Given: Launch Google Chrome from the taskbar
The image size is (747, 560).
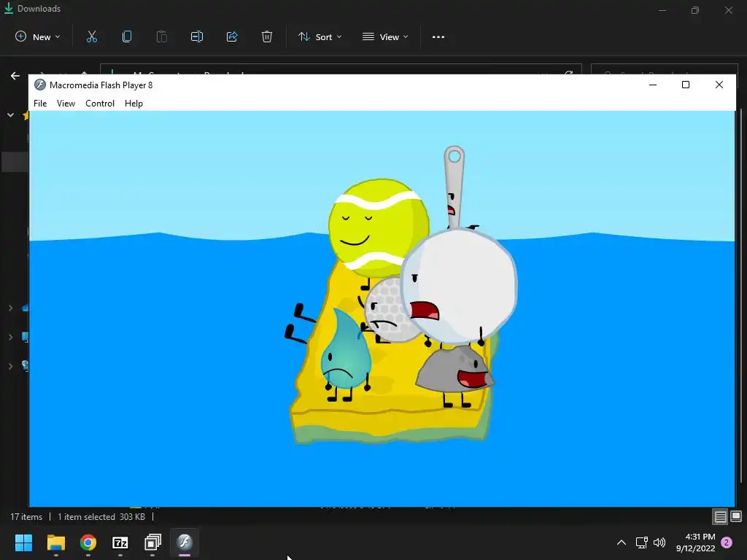Looking at the screenshot, I should tap(88, 542).
